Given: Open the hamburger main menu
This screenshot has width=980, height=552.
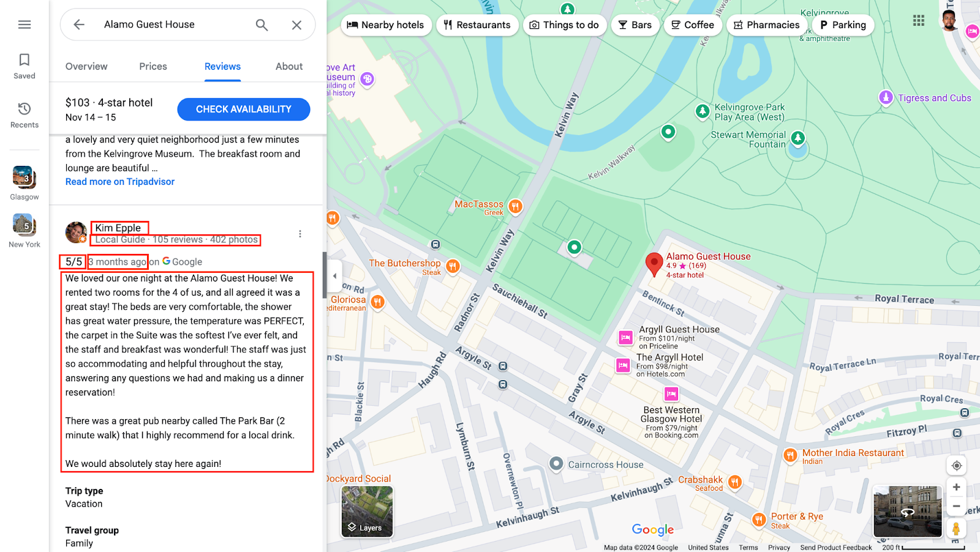Looking at the screenshot, I should 24,24.
